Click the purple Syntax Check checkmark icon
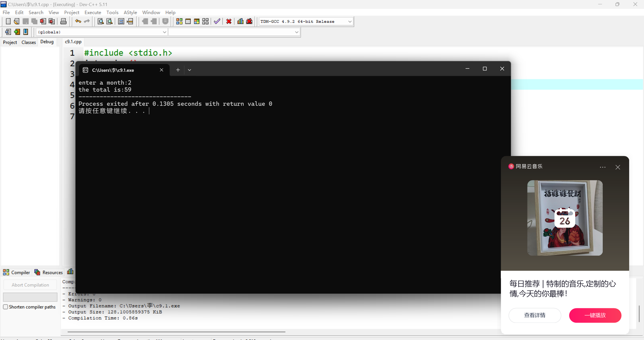Screen dimensions: 644x340 coord(217,21)
